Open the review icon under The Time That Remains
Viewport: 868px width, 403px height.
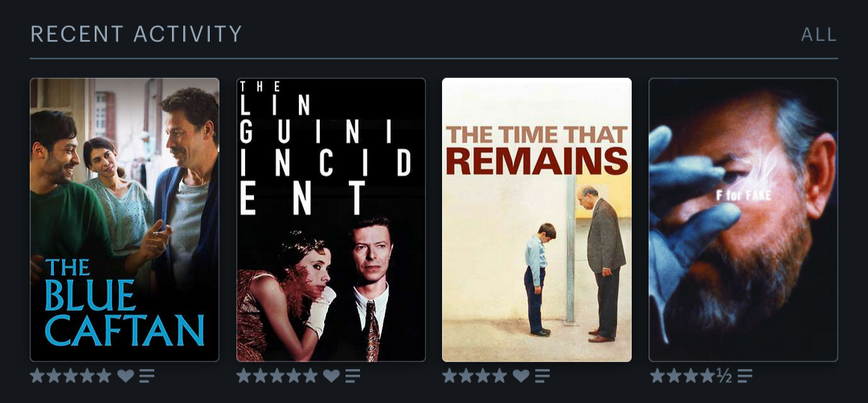[x=542, y=377]
